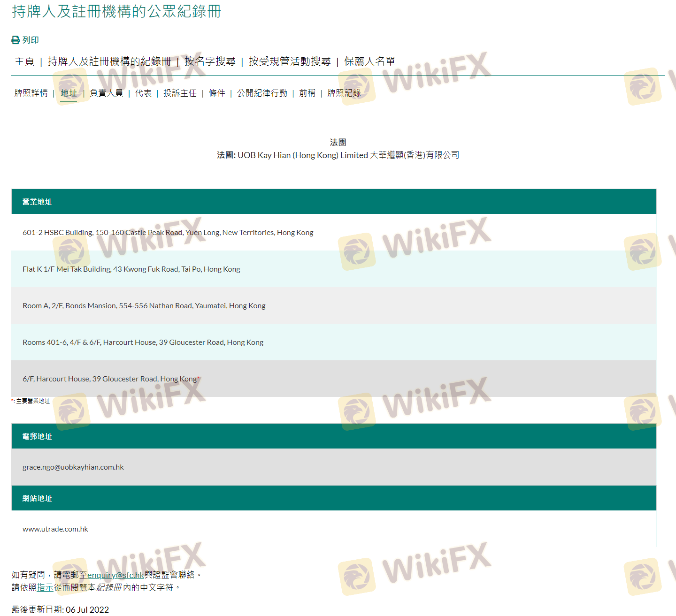Open the 前稱 tab
The image size is (676, 616).
307,93
